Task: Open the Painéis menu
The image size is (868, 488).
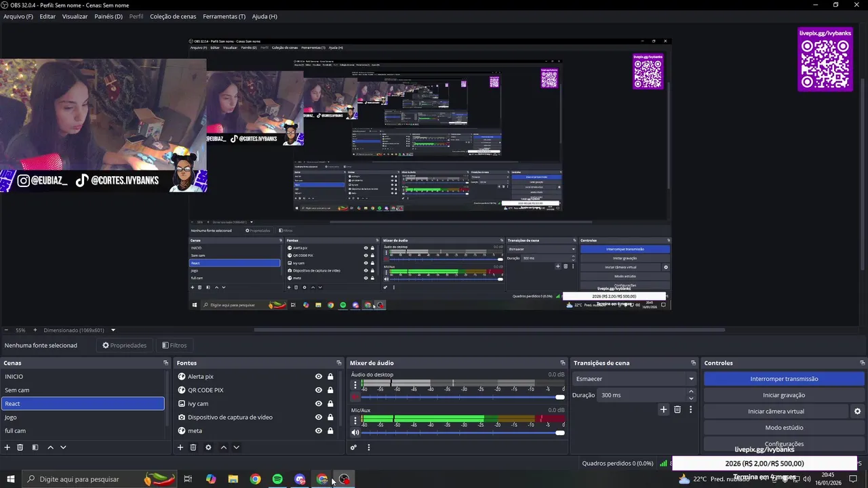Action: tap(108, 16)
